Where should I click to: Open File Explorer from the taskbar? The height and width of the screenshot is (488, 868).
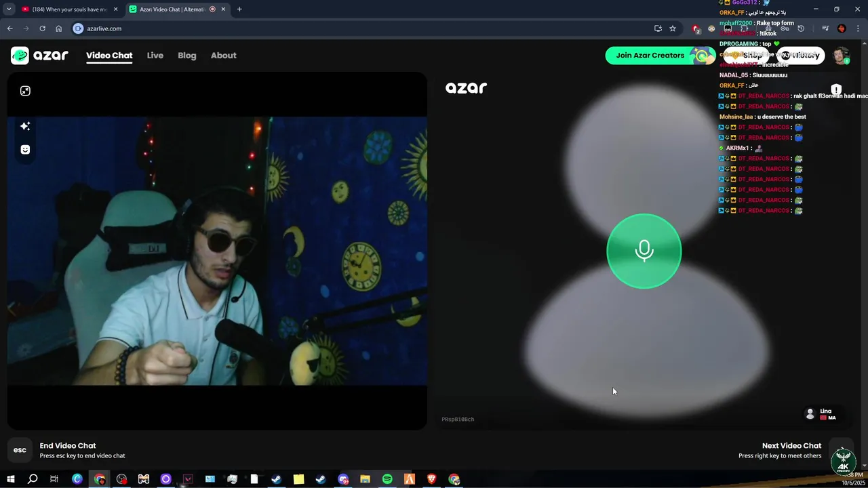(x=365, y=479)
